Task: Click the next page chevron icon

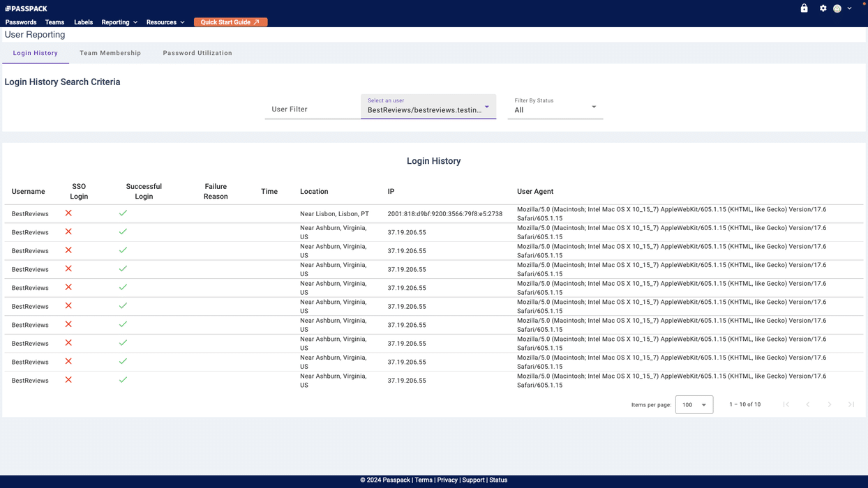Action: (830, 404)
